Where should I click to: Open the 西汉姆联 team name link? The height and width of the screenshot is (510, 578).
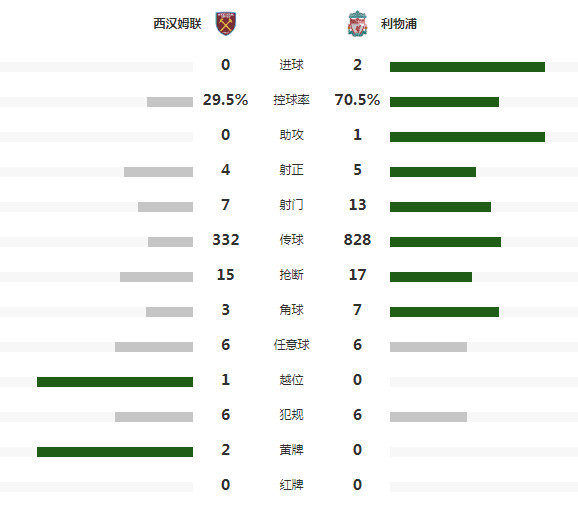pos(177,24)
